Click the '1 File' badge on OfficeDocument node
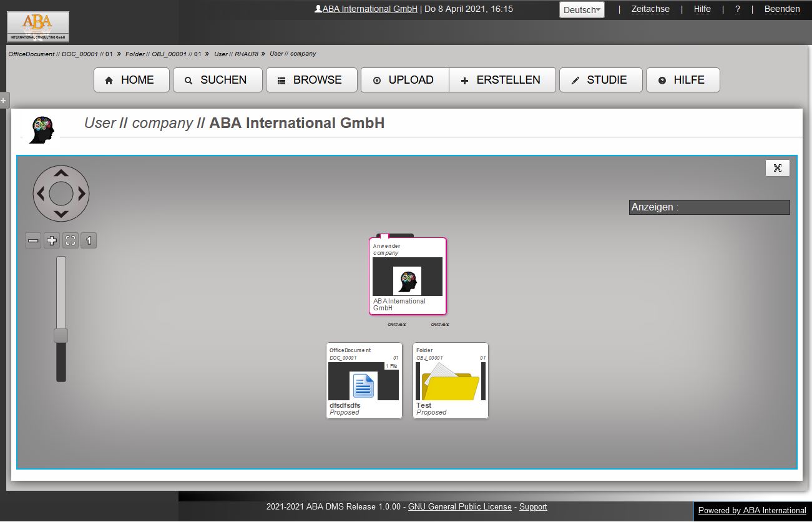This screenshot has height=522, width=812. pos(391,366)
